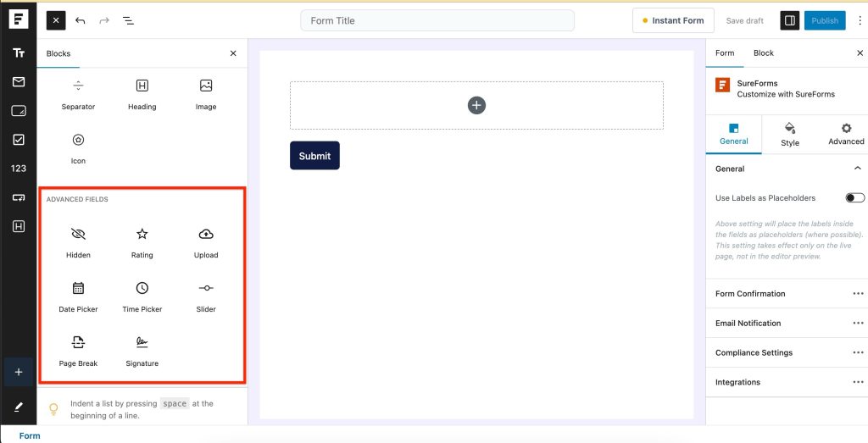868x443 pixels.
Task: Insert the Upload field block
Action: [206, 241]
